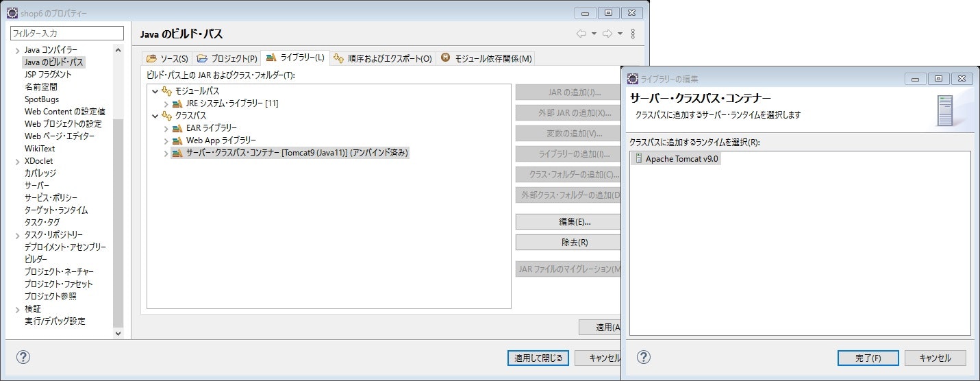The width and height of the screenshot is (980, 381).
Task: Select ターゲット・ランタイム in sidebar
Action: [56, 210]
